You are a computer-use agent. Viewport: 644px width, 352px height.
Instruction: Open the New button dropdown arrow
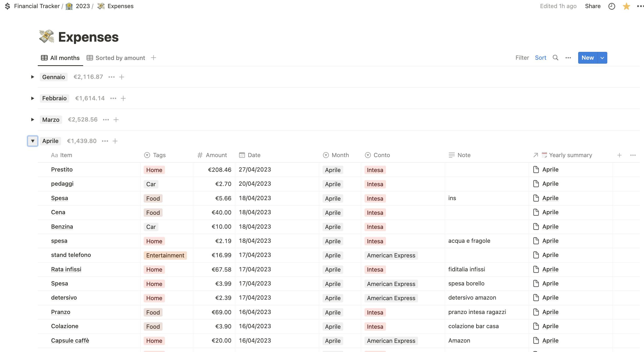(x=602, y=58)
